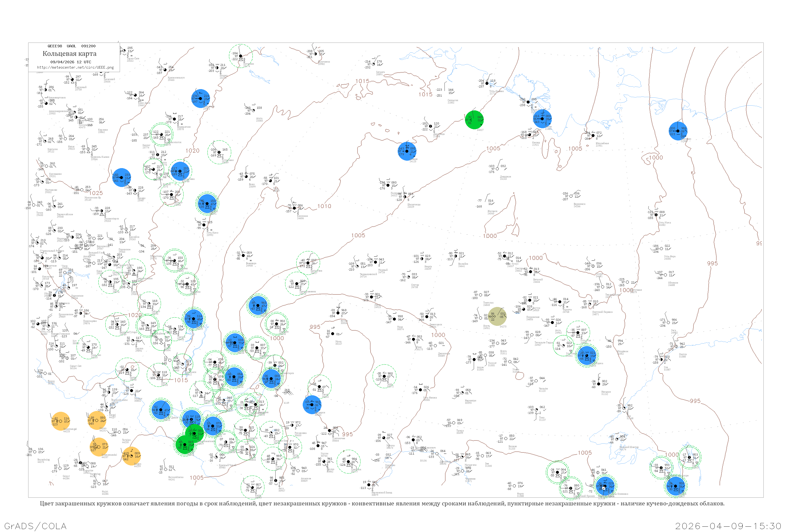
Task: Select the orange circle at Erdenemandal station
Action: click(99, 447)
